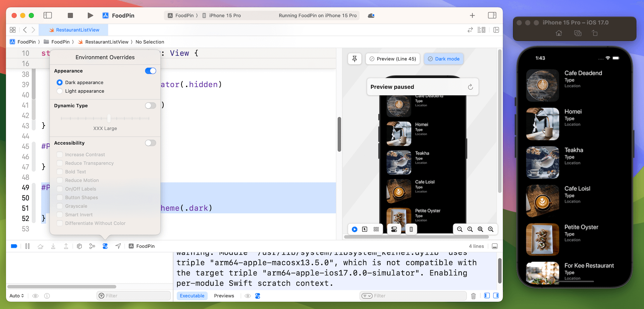644x309 pixels.
Task: Click the Run play button in toolbar
Action: click(x=90, y=15)
